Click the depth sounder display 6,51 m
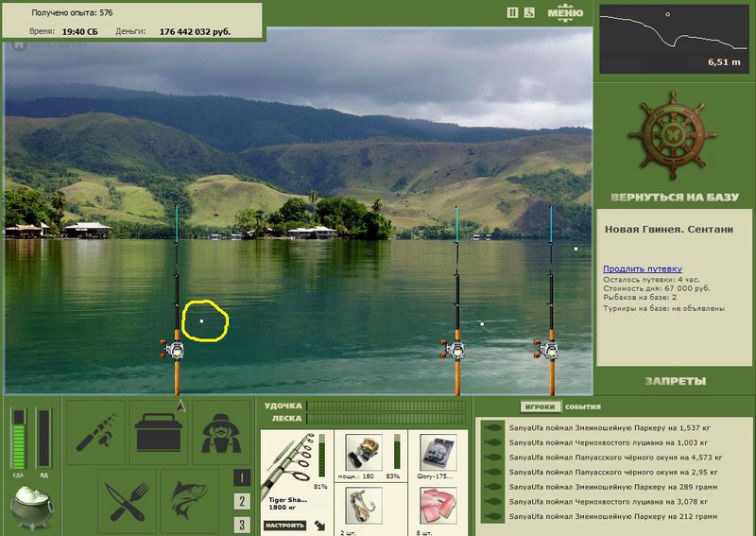The image size is (756, 536). click(674, 39)
